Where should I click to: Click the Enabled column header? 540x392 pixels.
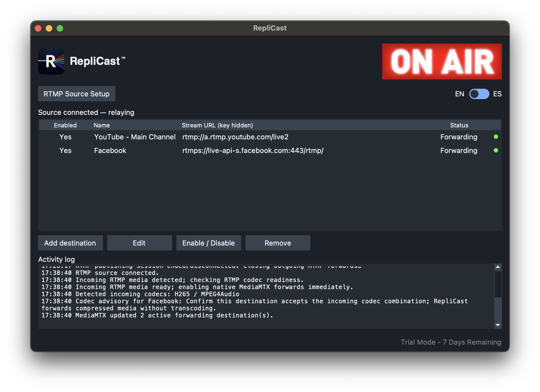click(x=65, y=125)
